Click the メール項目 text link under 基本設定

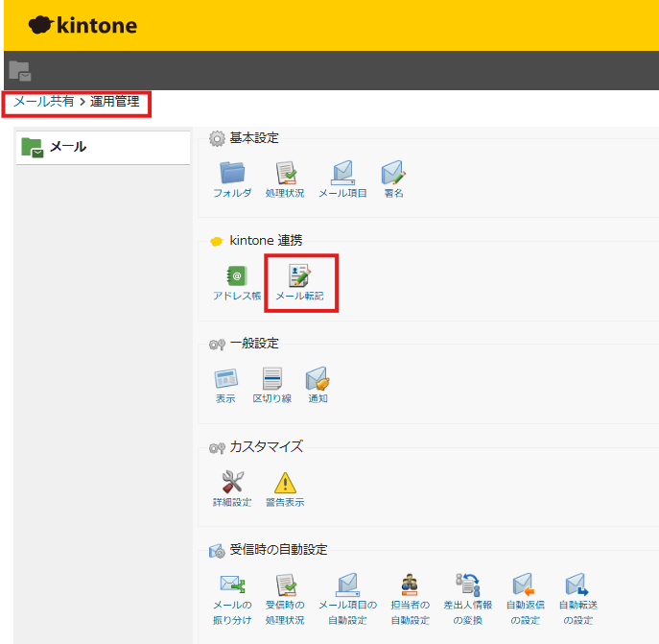click(x=343, y=193)
